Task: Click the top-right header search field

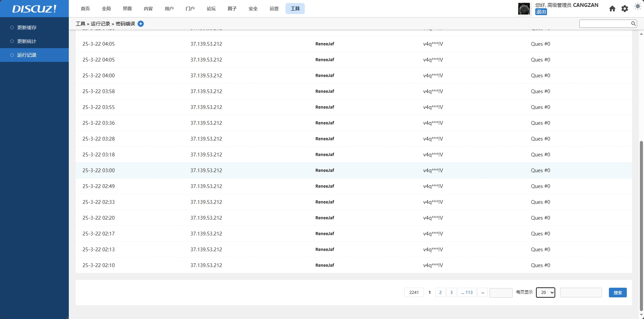Action: 605,23
